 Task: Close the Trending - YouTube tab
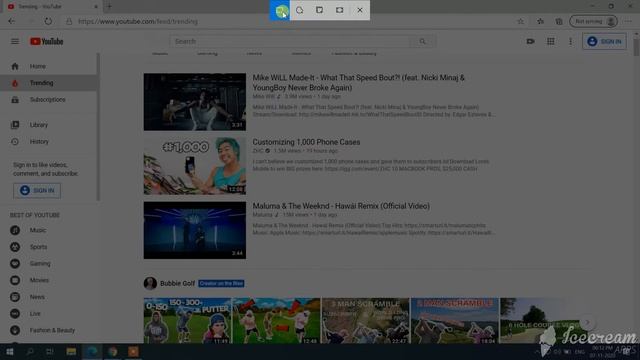[96, 7]
